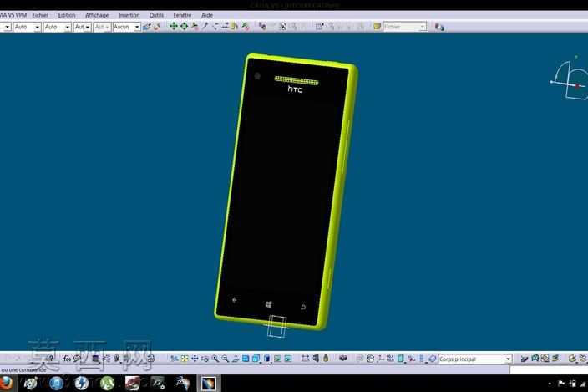Open the Action Center flag icon
The height and width of the screenshot is (392, 588).
pyautogui.click(x=561, y=384)
